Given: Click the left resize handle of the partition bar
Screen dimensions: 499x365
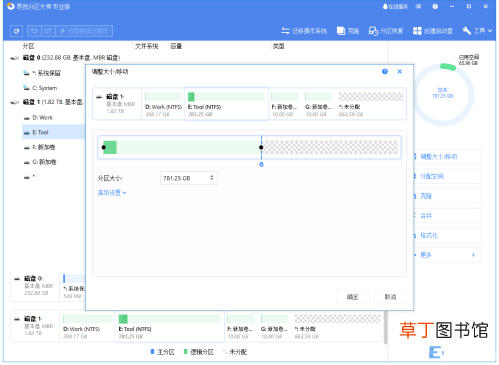Looking at the screenshot, I should [x=104, y=147].
